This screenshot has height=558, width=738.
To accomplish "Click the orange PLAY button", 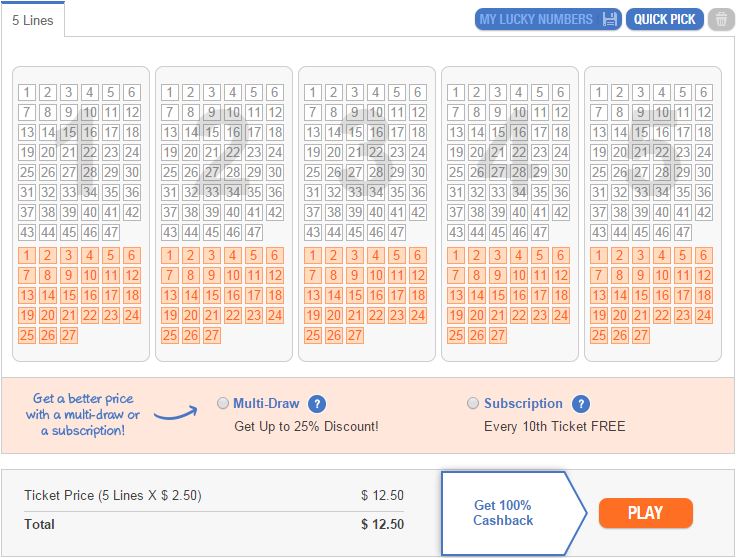I will [x=646, y=513].
